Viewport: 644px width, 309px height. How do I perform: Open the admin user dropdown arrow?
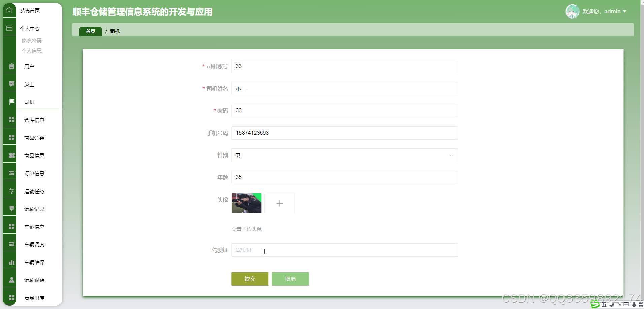click(x=624, y=11)
